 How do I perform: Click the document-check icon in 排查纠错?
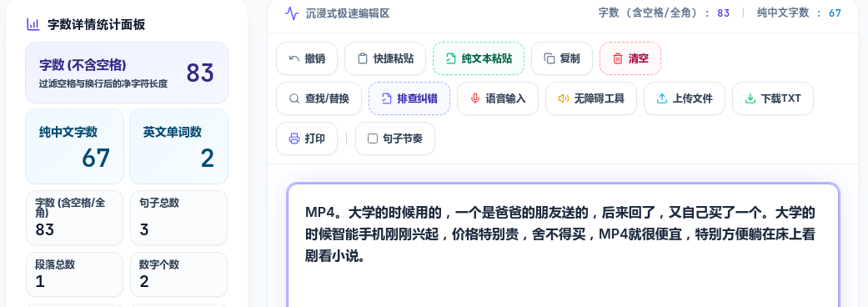[387, 98]
